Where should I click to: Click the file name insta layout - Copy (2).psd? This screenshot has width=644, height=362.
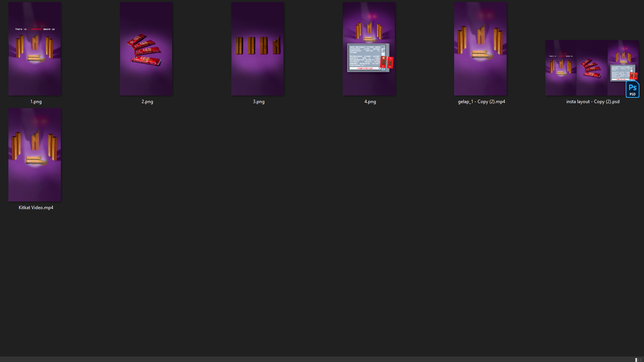pos(593,102)
